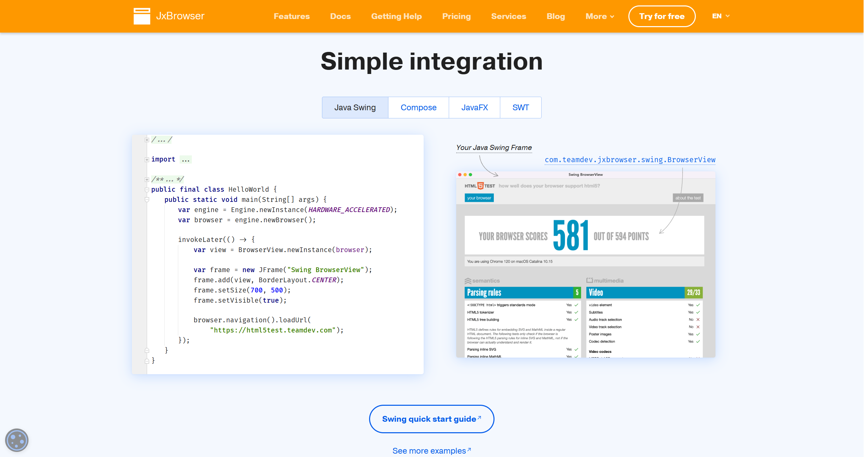Image resolution: width=868 pixels, height=457 pixels.
Task: Open the cookie settings icon
Action: click(17, 440)
